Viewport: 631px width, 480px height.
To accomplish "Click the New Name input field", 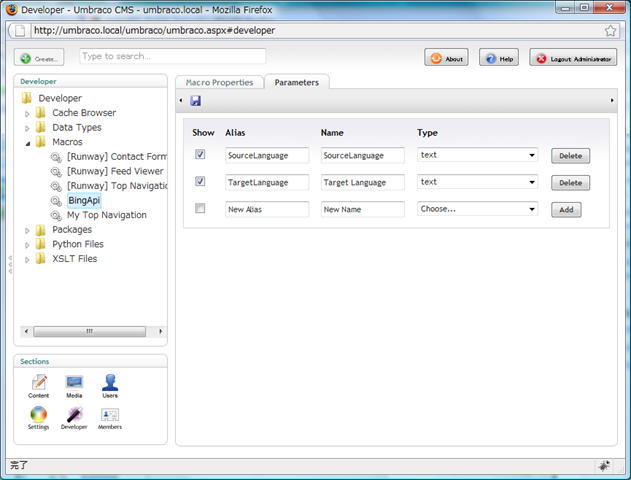I will tap(363, 209).
